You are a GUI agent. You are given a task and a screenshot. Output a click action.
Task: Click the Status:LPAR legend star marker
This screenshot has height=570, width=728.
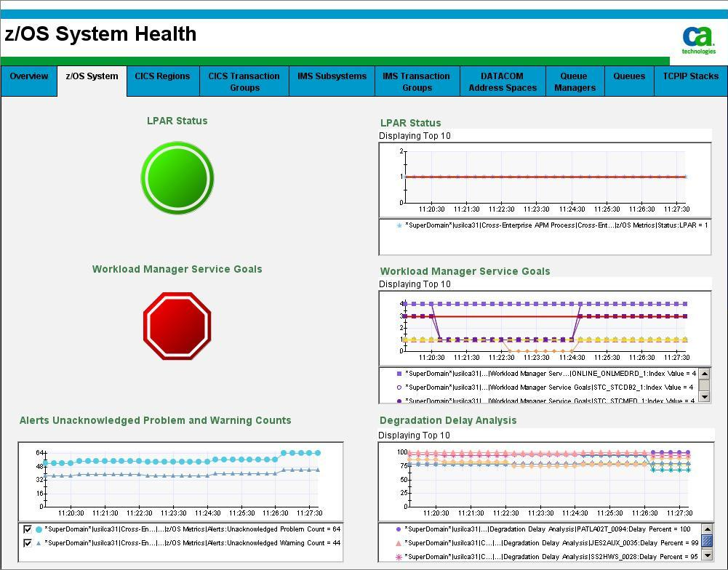point(399,225)
